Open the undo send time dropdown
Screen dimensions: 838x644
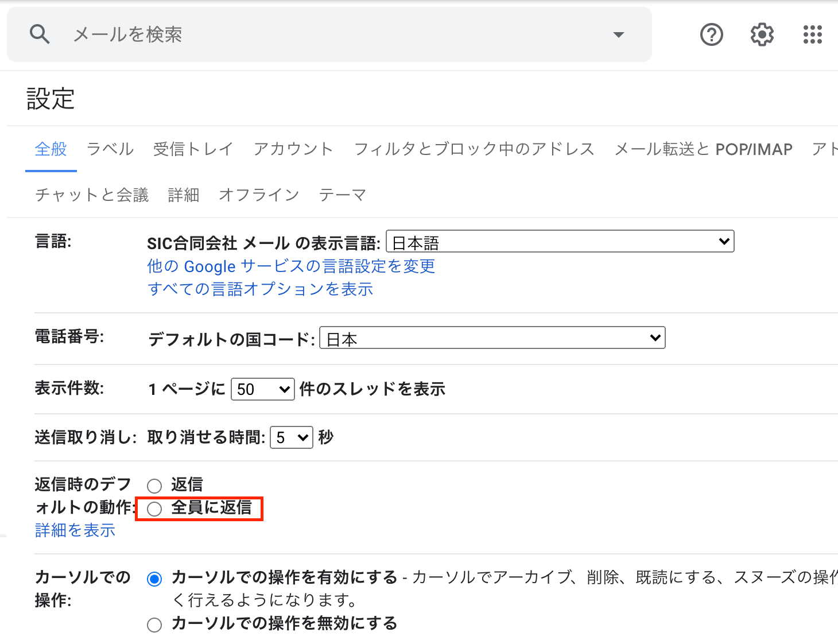tap(291, 437)
